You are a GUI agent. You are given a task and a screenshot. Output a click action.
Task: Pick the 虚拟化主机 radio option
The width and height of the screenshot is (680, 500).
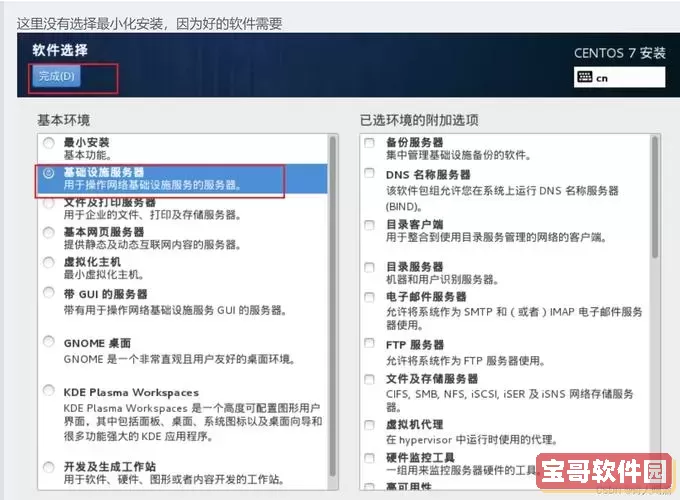click(49, 263)
